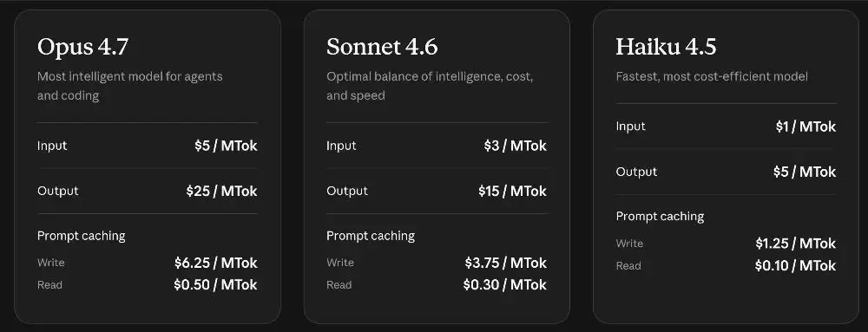Click the Prompt caching label under Opus 4.7
This screenshot has width=868, height=332.
pyautogui.click(x=82, y=237)
